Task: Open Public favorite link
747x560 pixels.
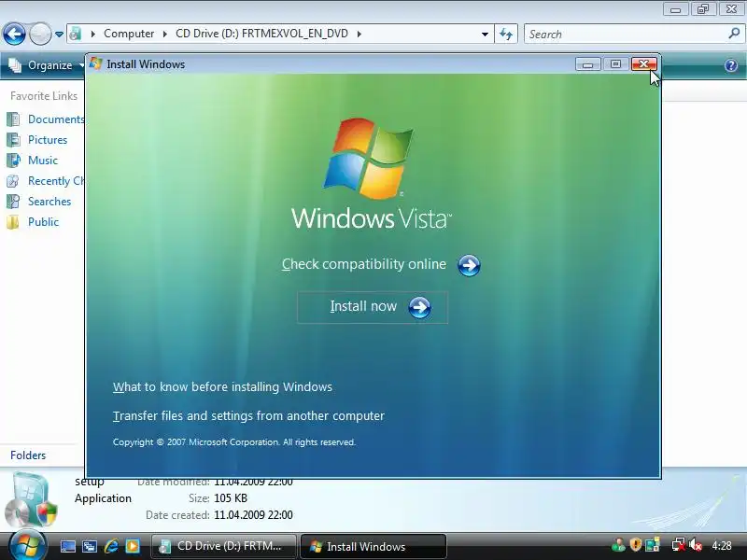Action: pos(43,222)
